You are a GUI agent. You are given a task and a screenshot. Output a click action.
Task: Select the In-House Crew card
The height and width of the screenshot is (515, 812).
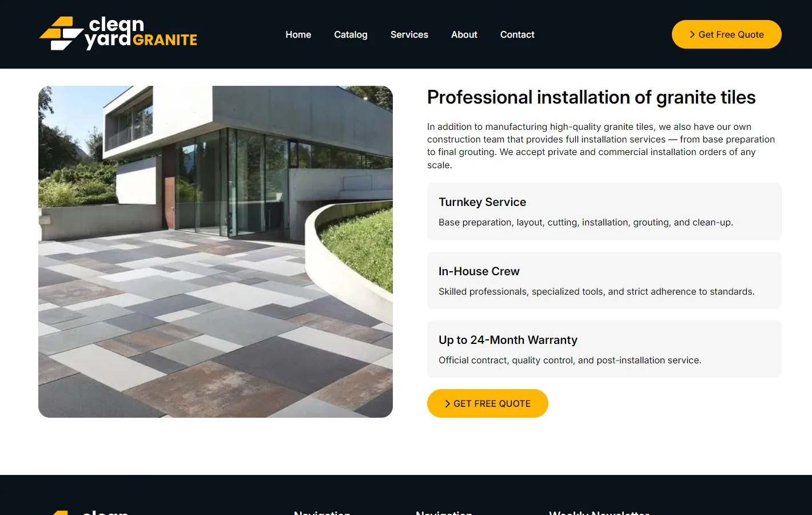click(x=604, y=280)
